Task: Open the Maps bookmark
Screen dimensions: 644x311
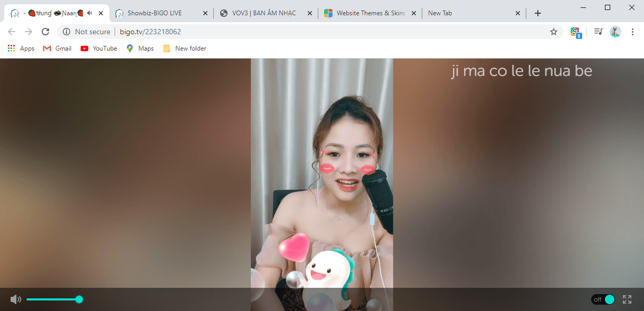Action: point(140,48)
